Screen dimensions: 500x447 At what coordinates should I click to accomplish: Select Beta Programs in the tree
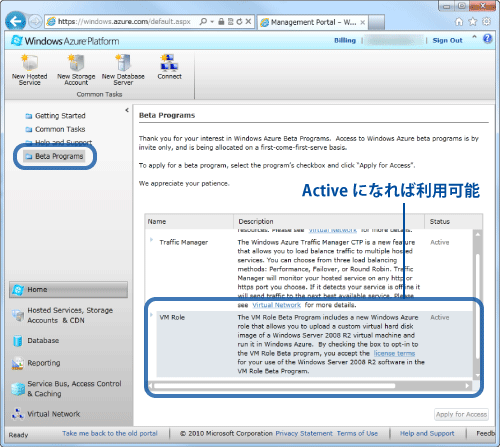coord(55,156)
